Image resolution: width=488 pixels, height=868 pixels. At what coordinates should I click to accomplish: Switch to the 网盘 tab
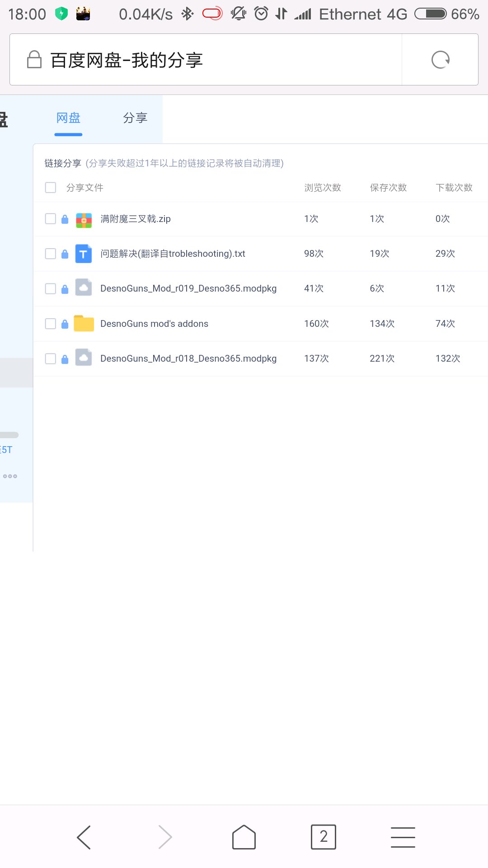click(x=68, y=118)
